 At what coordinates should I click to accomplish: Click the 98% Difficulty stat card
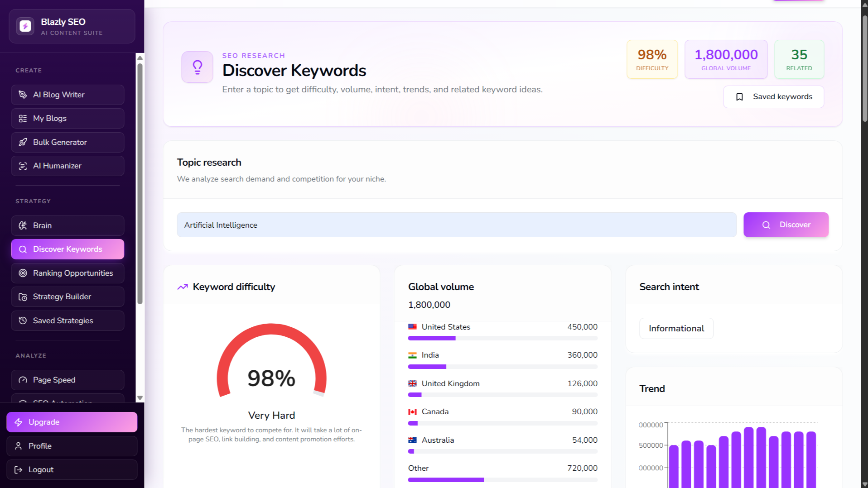coord(652,59)
